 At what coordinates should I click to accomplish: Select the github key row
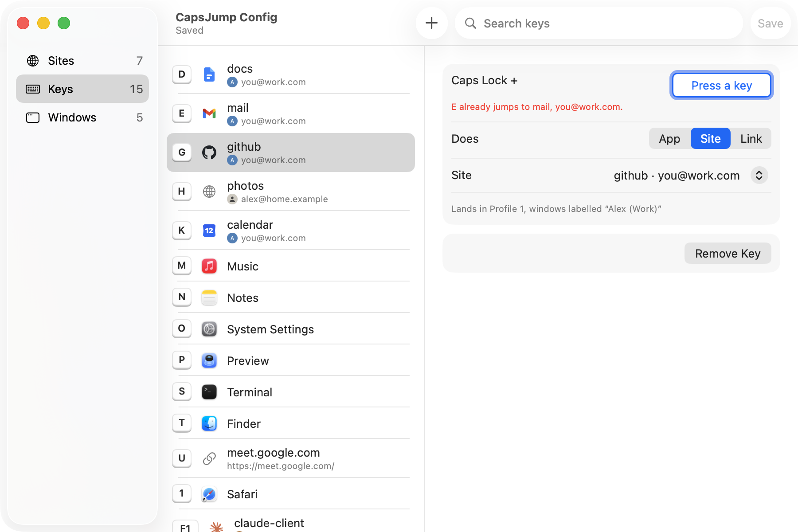[x=291, y=153]
